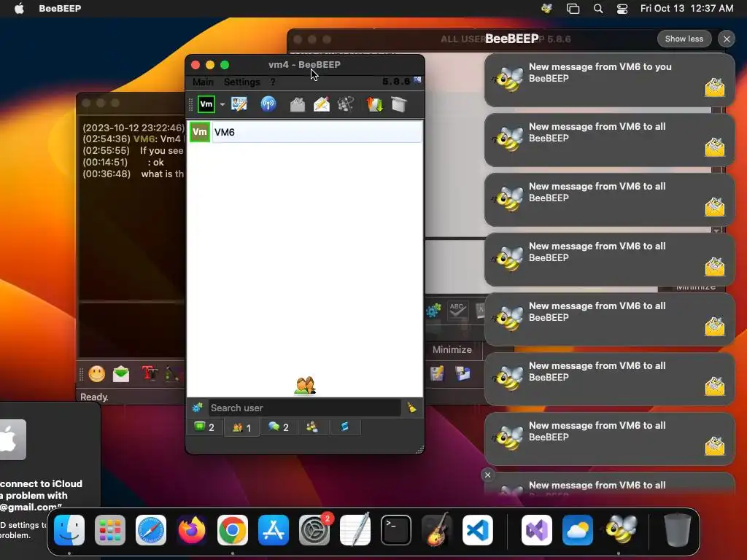Click the '(00:14:51) : ok' chat line

click(x=123, y=163)
